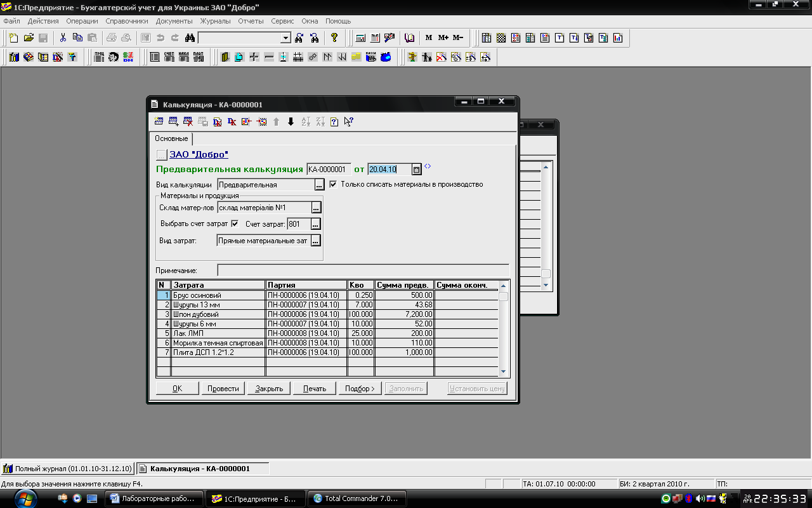Open the Склад матер-лов selection button

tap(316, 208)
